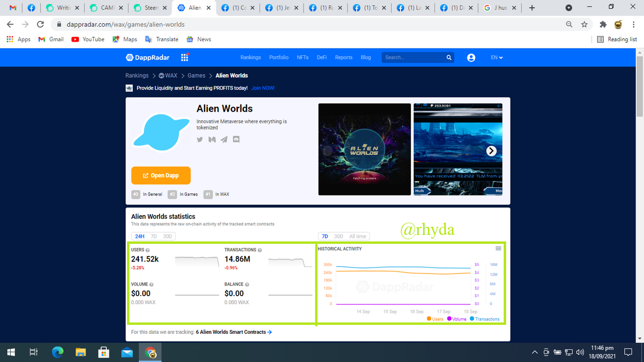
Task: Click the browser back arrow
Action: [10, 24]
